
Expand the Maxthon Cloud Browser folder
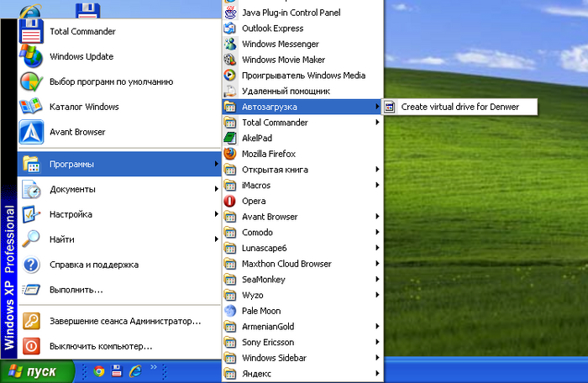(x=286, y=264)
